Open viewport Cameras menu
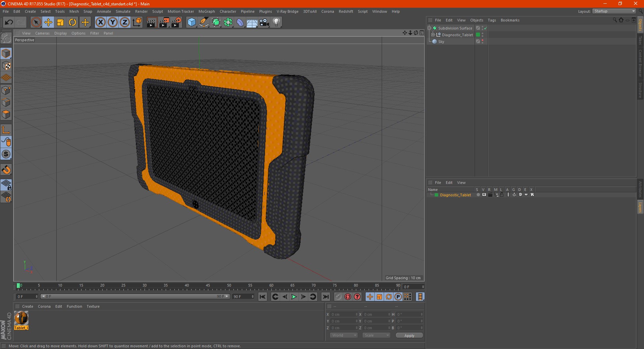The height and width of the screenshot is (349, 644). (42, 33)
